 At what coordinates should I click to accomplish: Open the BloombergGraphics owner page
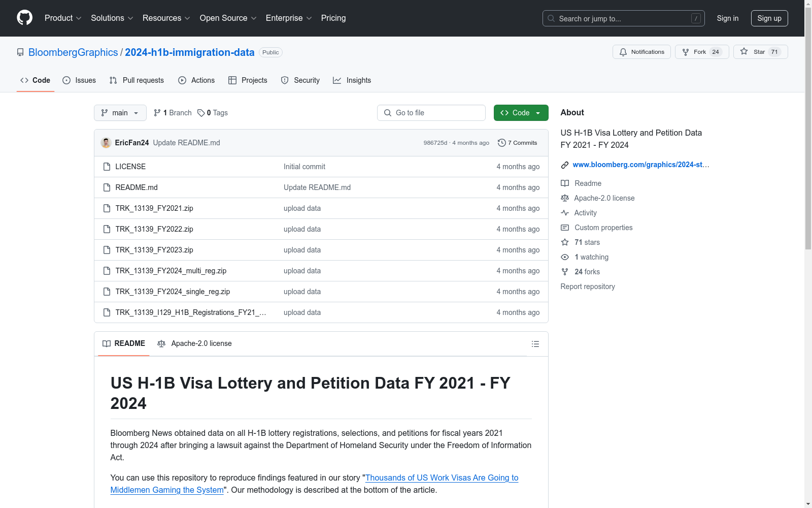(x=73, y=52)
